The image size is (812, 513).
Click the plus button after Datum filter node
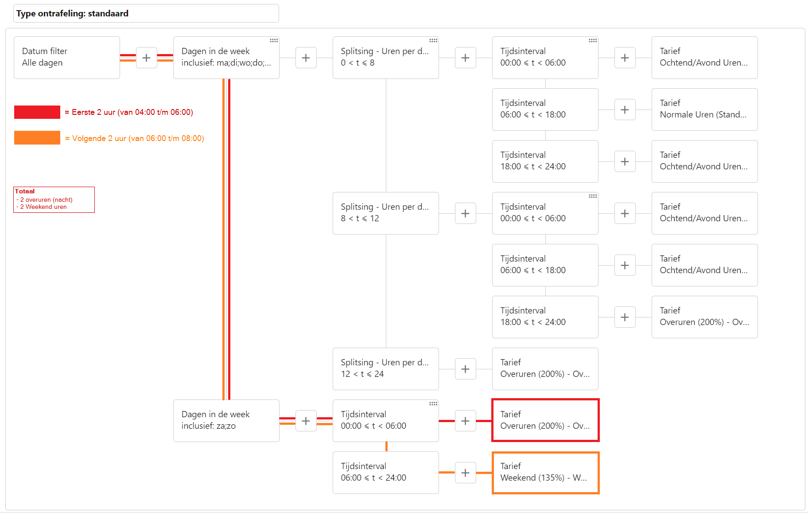point(146,58)
